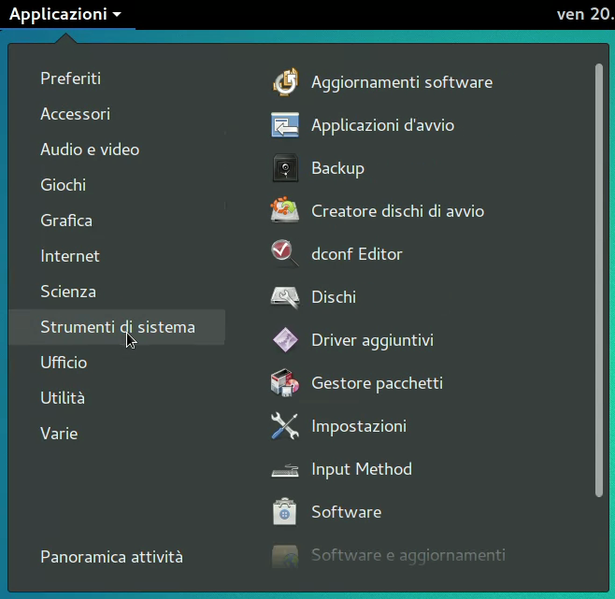The height and width of the screenshot is (599, 615).
Task: Switch to the Audio e video category
Action: coord(89,149)
